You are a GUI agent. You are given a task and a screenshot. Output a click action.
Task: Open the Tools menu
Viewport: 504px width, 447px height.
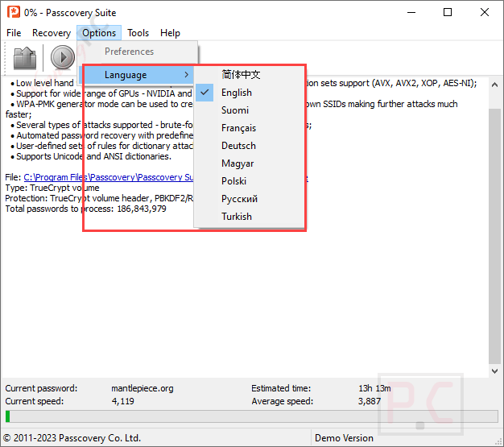[138, 33]
